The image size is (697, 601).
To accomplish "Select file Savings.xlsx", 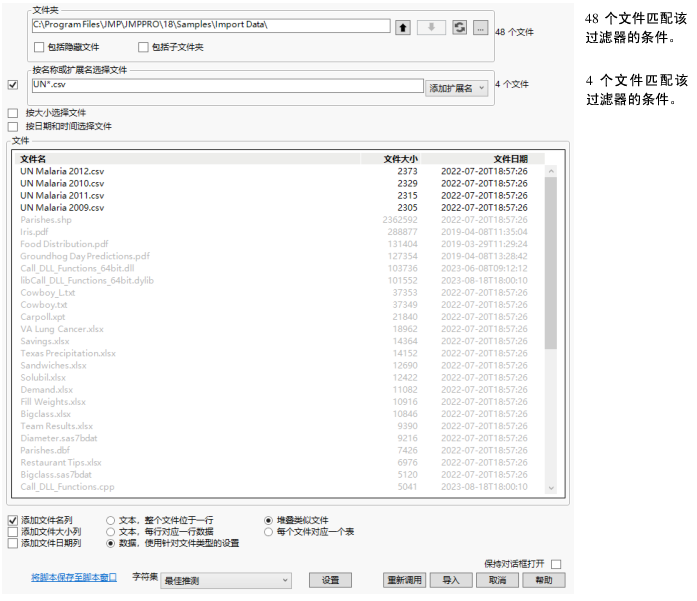I will coord(45,341).
